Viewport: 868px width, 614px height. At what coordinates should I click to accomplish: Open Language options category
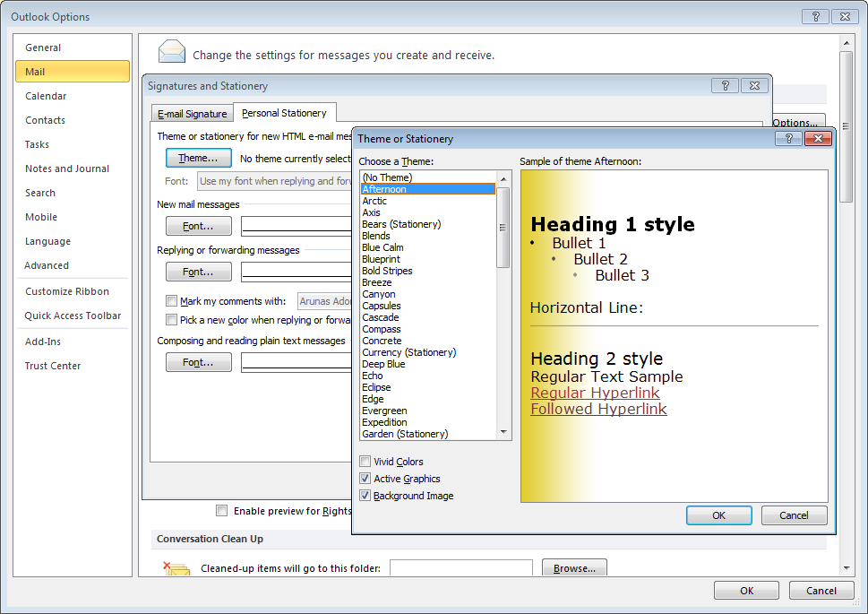tap(73, 241)
